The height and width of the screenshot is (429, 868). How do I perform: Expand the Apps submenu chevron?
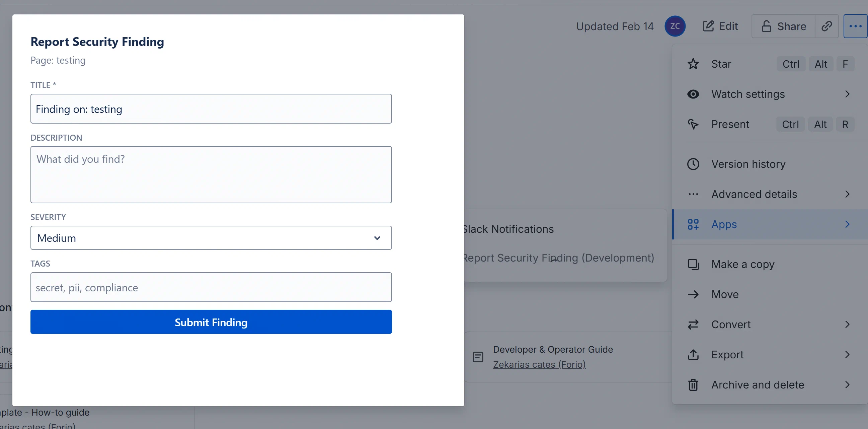coord(847,224)
